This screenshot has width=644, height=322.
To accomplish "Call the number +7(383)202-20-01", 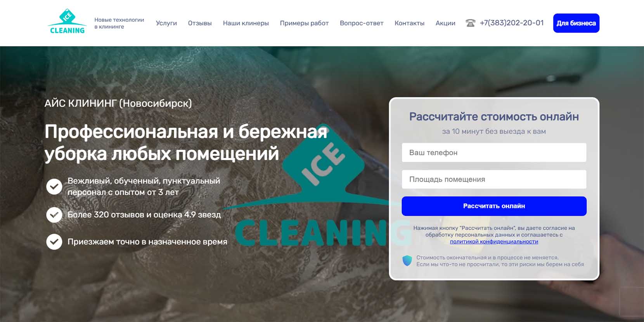I will pyautogui.click(x=512, y=23).
